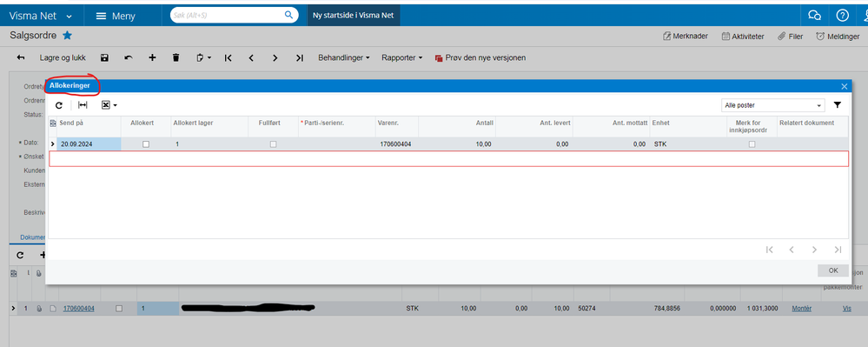Click the magnifier search icon

click(x=288, y=15)
